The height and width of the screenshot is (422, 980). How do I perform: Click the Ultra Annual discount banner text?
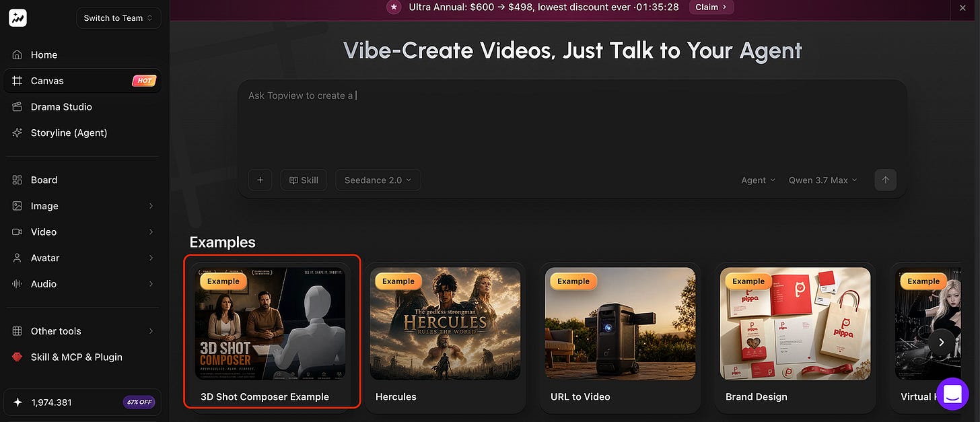(544, 7)
